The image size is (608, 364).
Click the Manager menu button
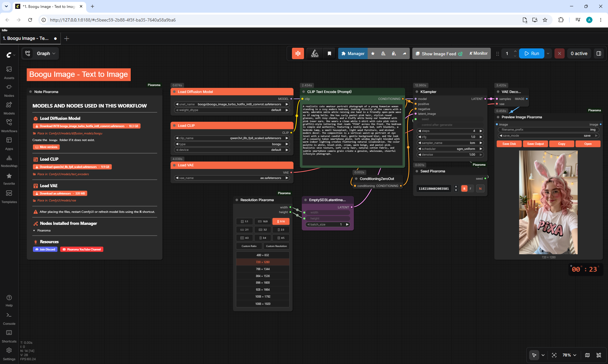[x=353, y=53]
